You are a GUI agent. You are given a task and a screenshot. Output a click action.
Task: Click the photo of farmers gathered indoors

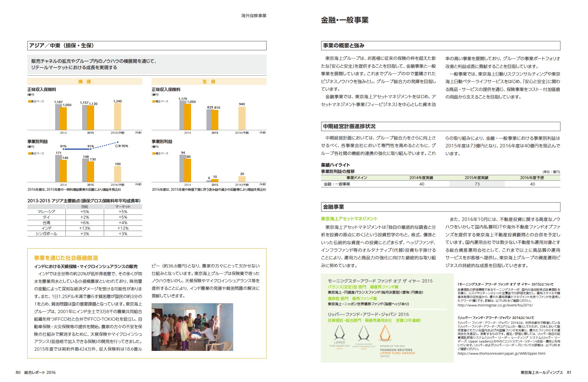192,327
